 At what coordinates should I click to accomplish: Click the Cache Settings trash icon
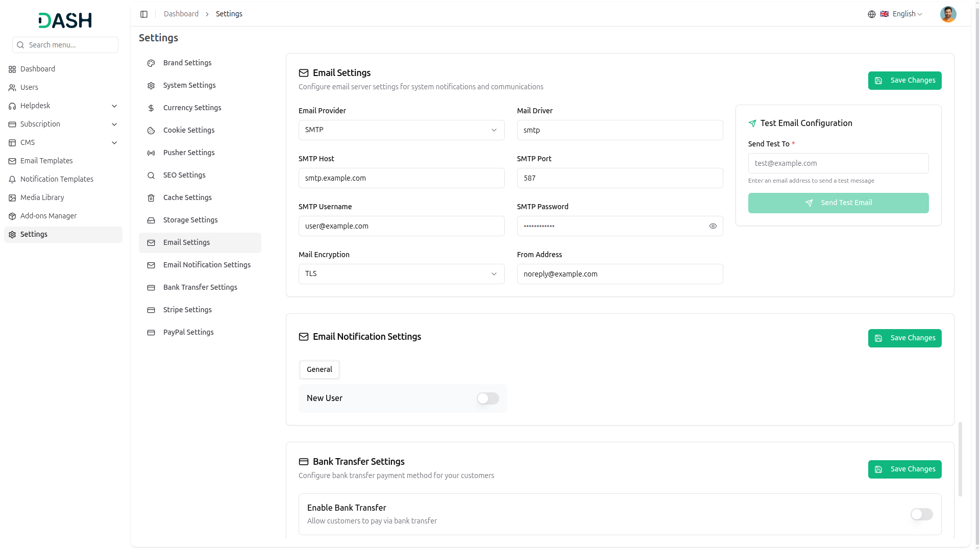(151, 198)
